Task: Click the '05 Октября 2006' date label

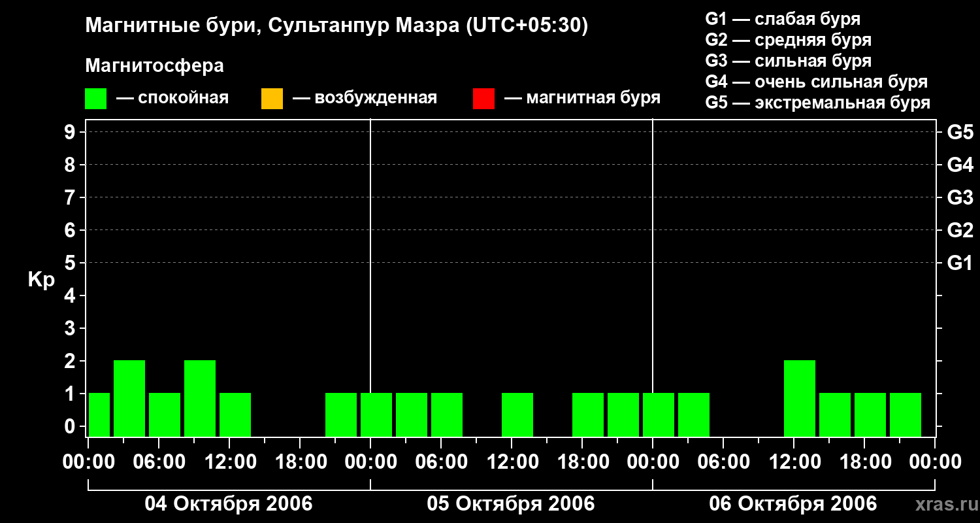Action: pyautogui.click(x=511, y=503)
